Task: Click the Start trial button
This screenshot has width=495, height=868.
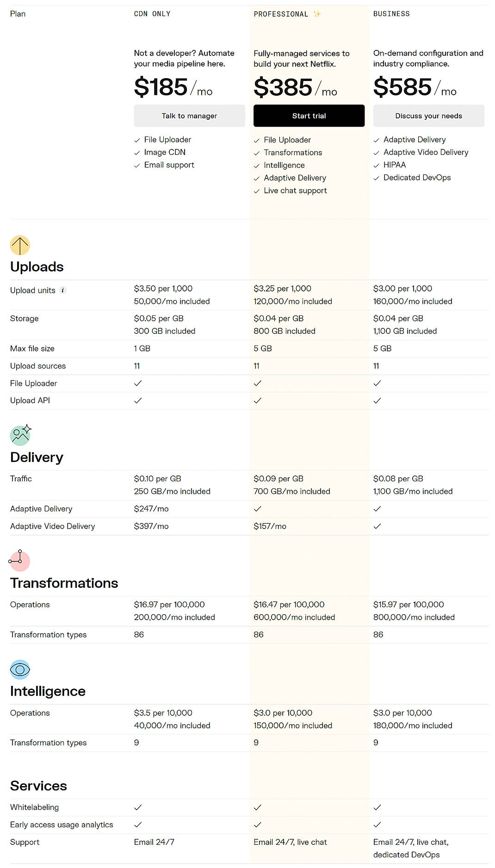Action: [x=309, y=116]
